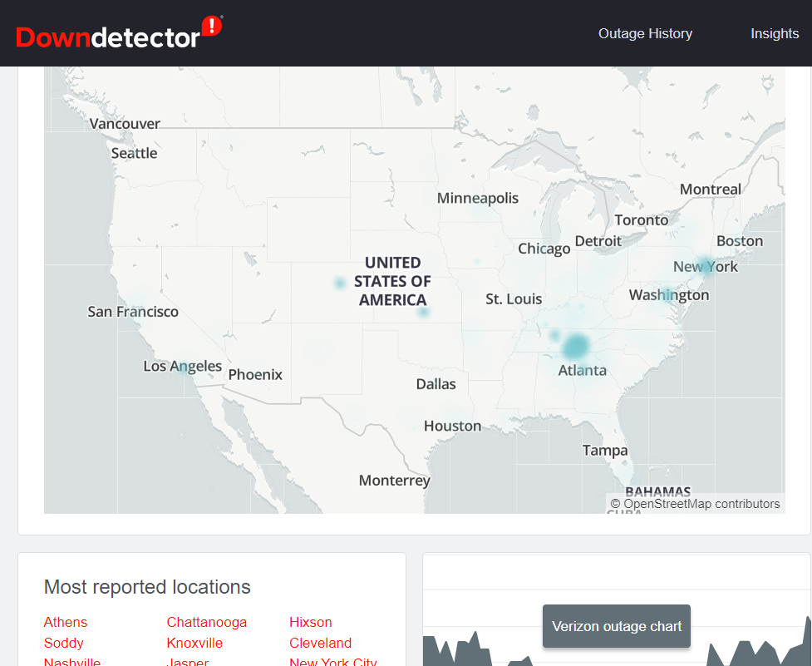Click the Downdetector logo
Image resolution: width=812 pixels, height=666 pixels.
(x=119, y=33)
